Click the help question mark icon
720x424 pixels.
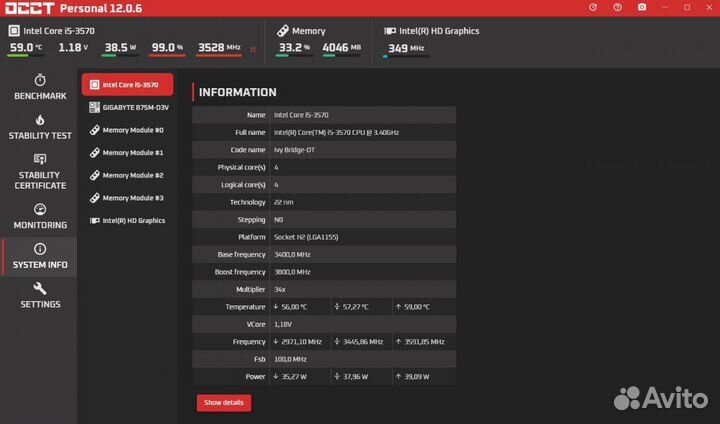point(616,8)
